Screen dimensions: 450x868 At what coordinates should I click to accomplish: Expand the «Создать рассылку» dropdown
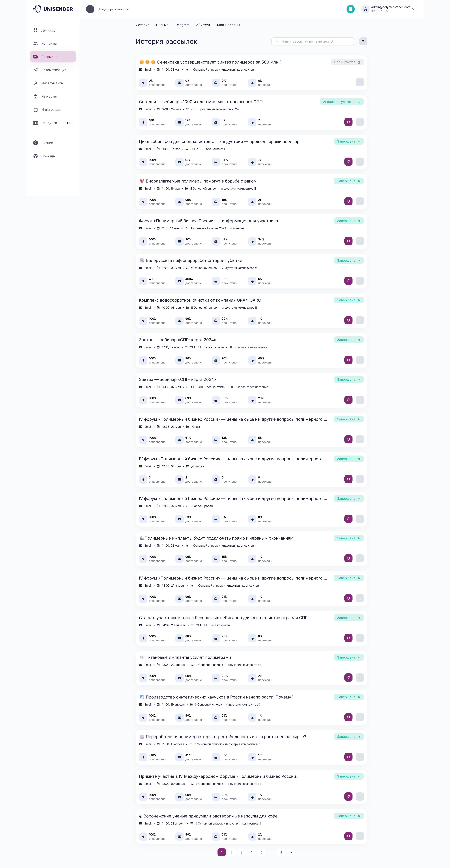coord(127,9)
